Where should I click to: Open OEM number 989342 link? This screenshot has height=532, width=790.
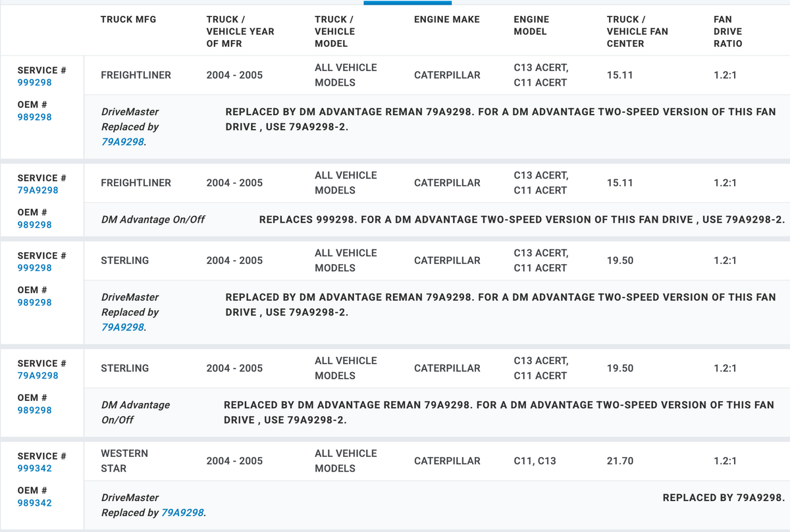34,502
